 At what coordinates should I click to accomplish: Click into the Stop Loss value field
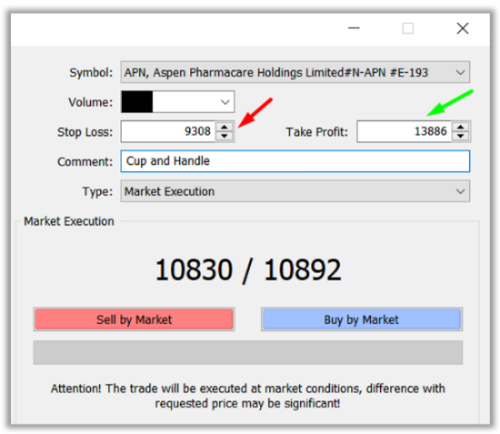[x=169, y=131]
